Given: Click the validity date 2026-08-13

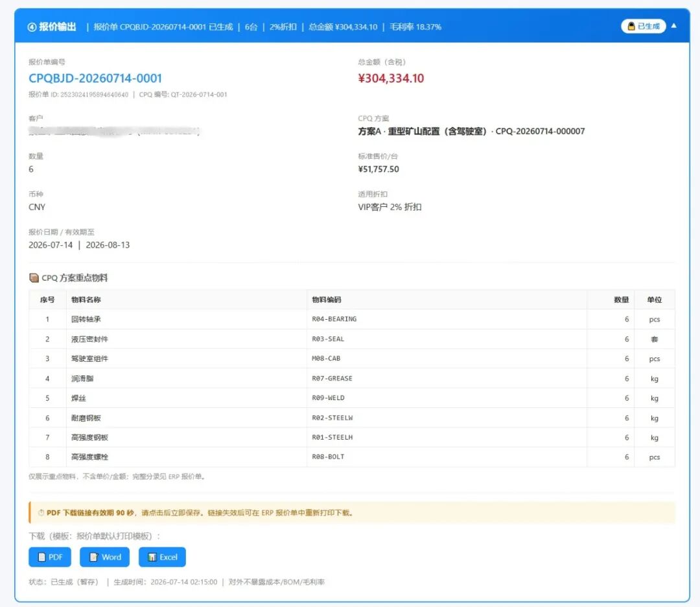Looking at the screenshot, I should [x=108, y=244].
